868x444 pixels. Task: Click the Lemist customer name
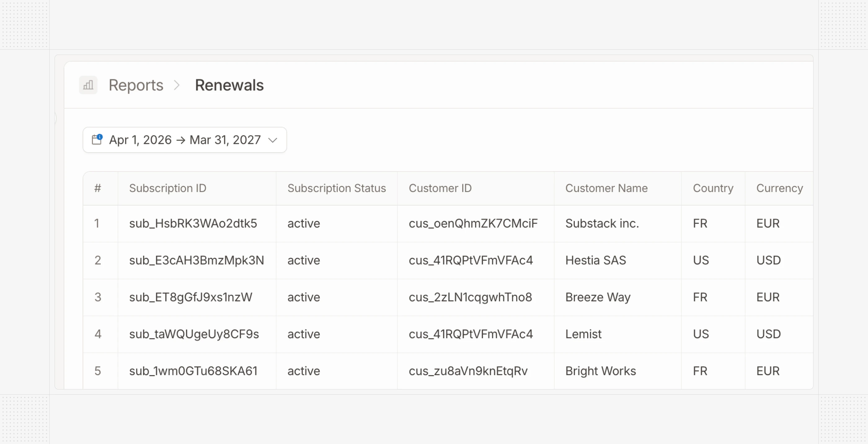click(583, 334)
